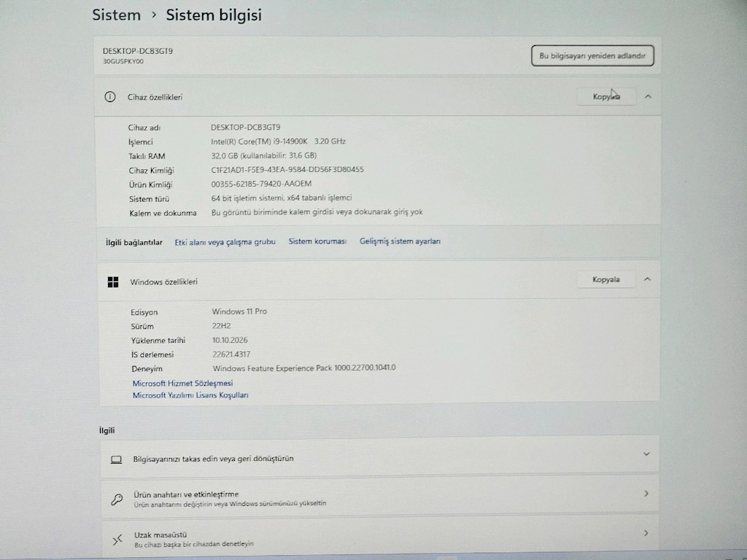747x560 pixels.
Task: Select OS build value 22621.4317
Action: (x=231, y=354)
